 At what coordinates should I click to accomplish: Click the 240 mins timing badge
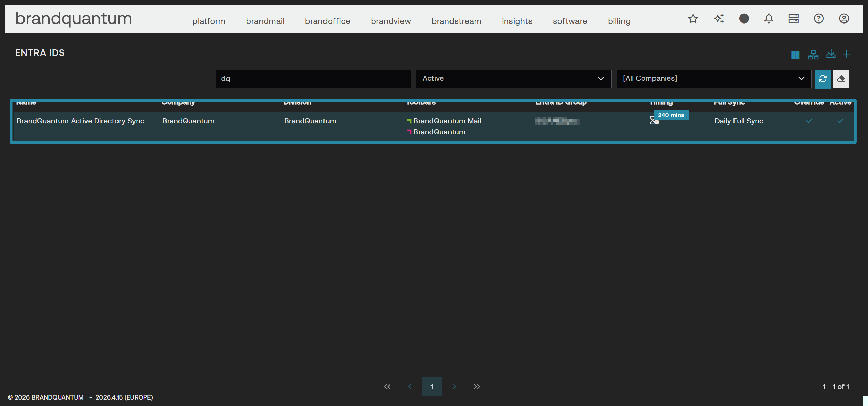pyautogui.click(x=671, y=115)
